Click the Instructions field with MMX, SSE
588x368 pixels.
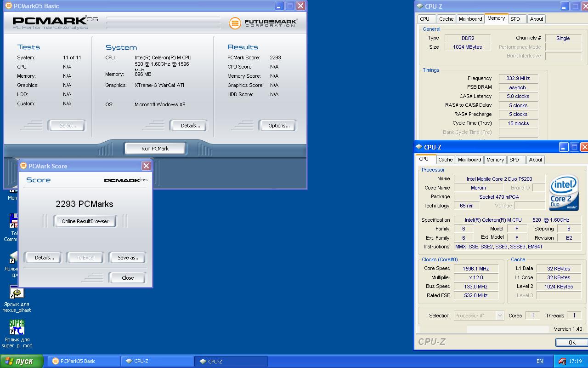click(517, 247)
